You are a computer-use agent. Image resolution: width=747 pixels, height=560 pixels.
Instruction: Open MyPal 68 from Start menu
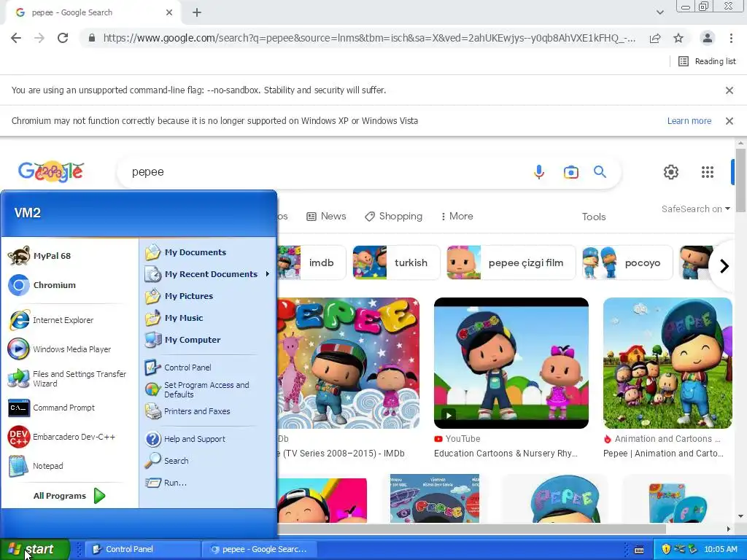point(40,256)
